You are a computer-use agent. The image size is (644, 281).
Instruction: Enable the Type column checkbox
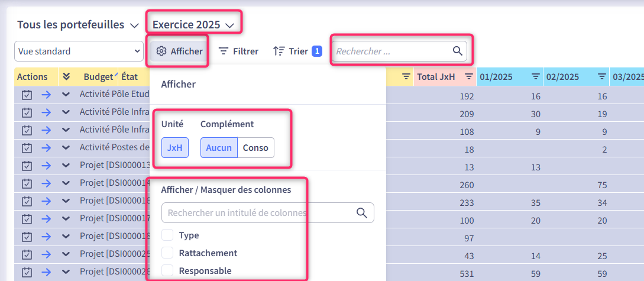[x=167, y=235]
